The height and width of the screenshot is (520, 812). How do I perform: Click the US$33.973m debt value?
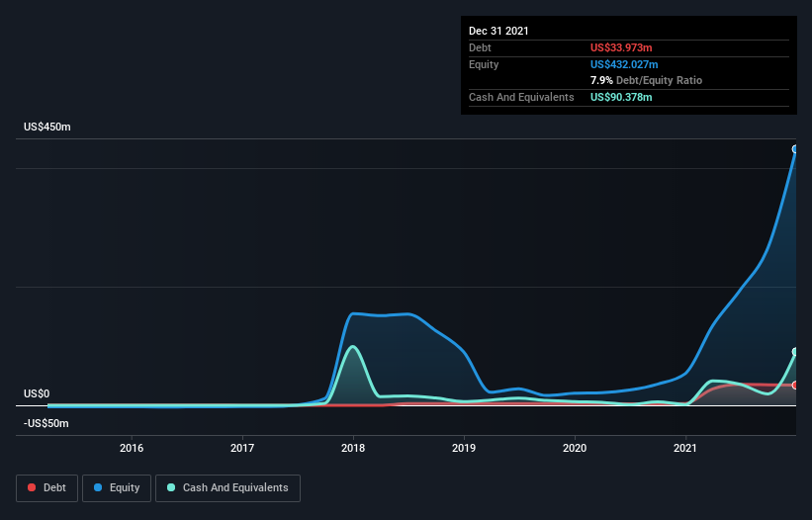[621, 47]
